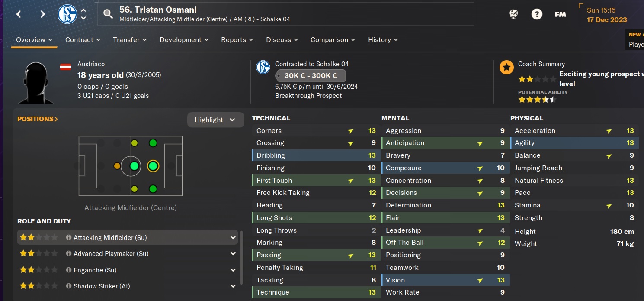
Task: Select the central midfielder position dot on the pitch
Action: (x=135, y=166)
